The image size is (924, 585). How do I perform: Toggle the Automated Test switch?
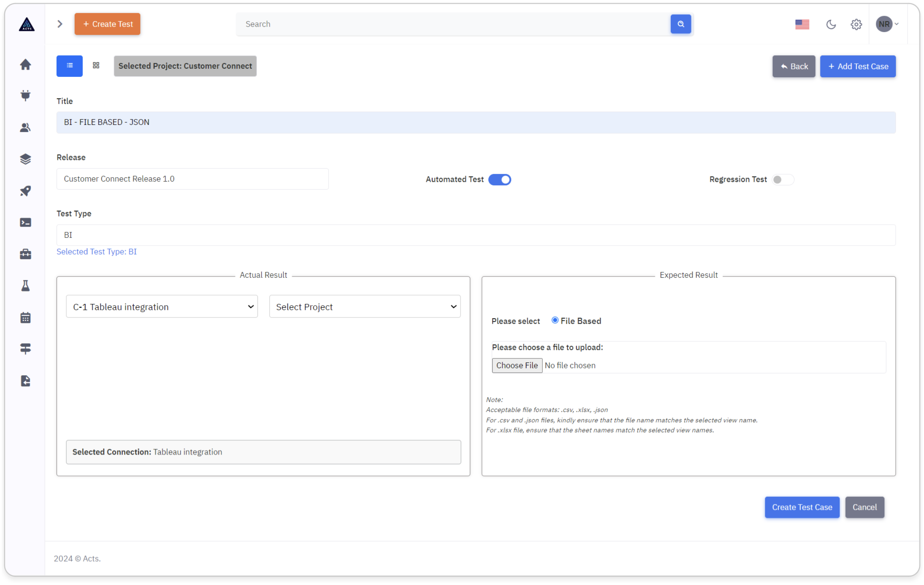[x=500, y=180]
